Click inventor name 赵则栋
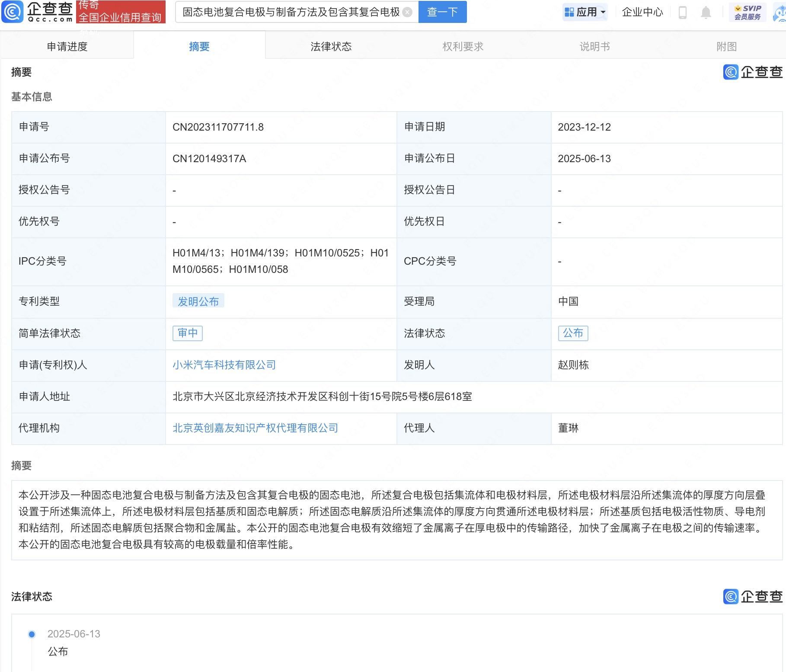786x672 pixels. (573, 365)
